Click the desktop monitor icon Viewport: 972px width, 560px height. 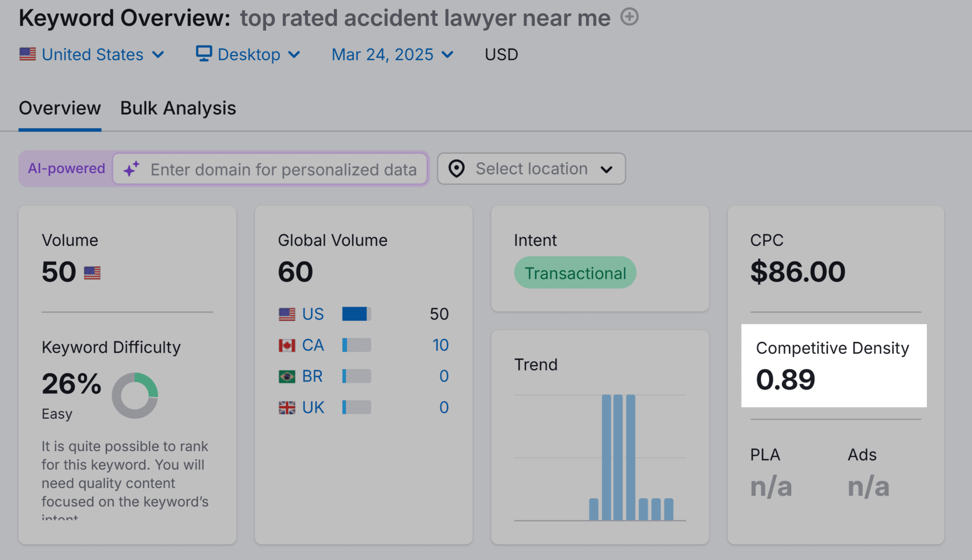(204, 53)
